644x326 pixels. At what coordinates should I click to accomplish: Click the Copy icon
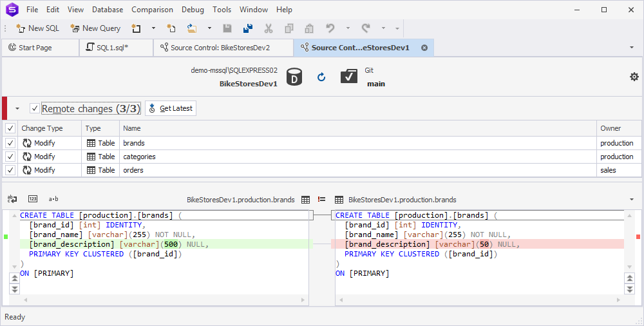[x=289, y=28]
